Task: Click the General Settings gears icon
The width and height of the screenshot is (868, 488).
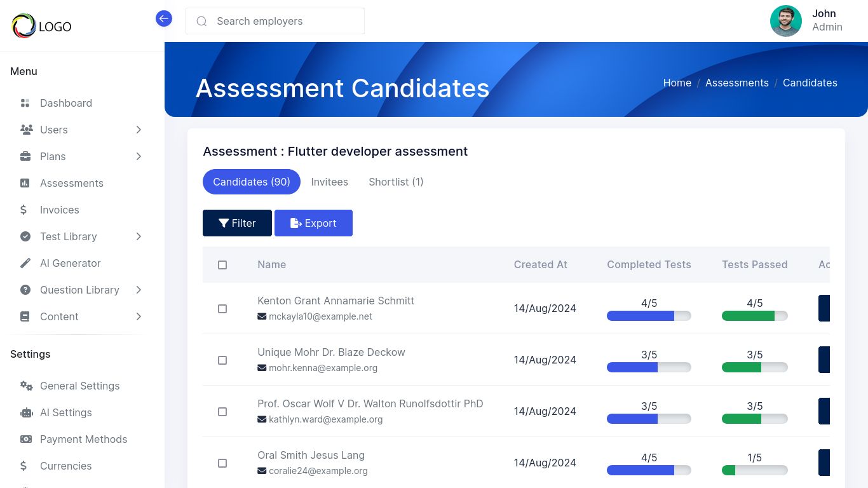Action: (x=26, y=386)
